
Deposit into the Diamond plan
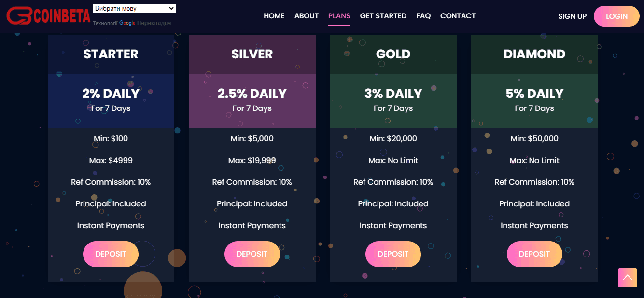[534, 254]
